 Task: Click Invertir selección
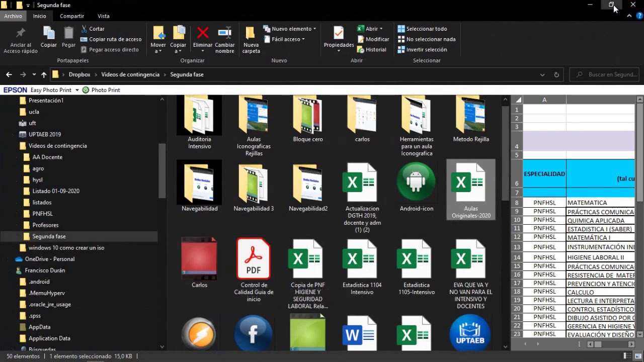[422, 49]
